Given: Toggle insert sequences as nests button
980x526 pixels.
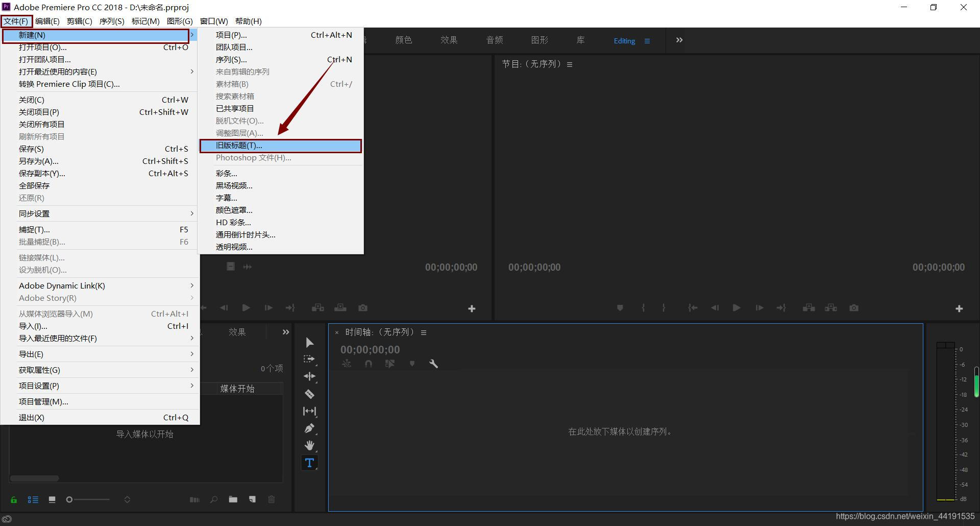Looking at the screenshot, I should click(x=347, y=364).
